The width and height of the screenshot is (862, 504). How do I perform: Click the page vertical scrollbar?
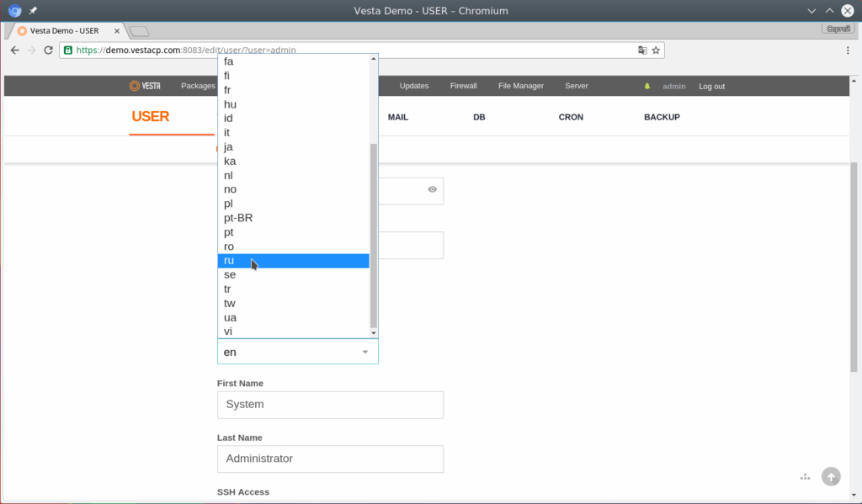point(854,267)
